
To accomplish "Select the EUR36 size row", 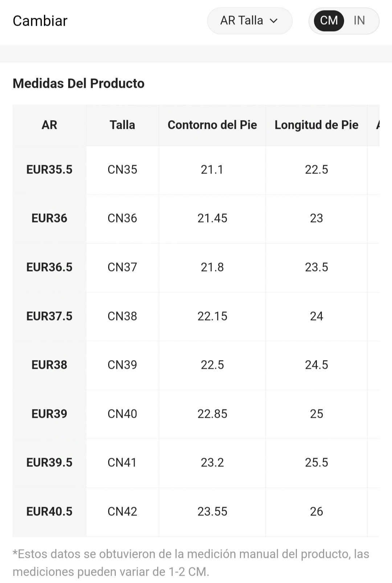I will (196, 219).
